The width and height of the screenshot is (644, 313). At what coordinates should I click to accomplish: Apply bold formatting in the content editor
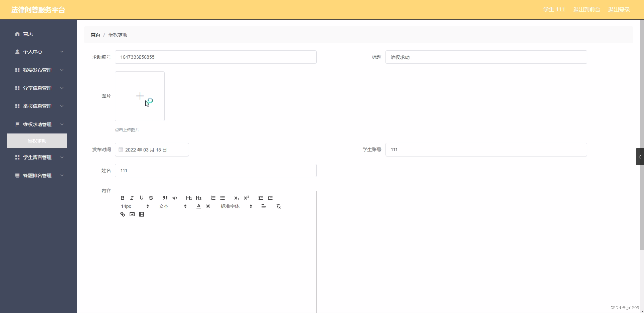(122, 198)
